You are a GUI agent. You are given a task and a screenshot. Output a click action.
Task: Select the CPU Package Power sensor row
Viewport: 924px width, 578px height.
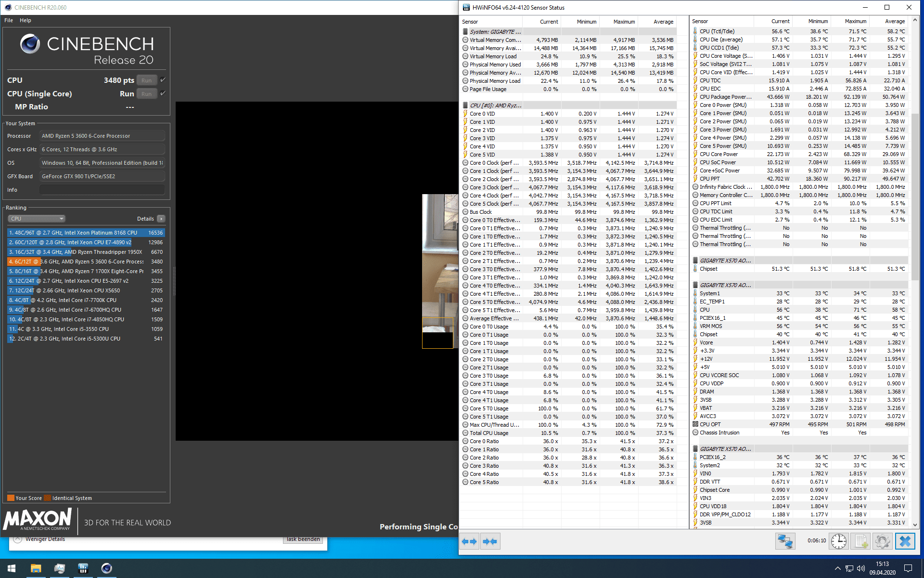800,97
